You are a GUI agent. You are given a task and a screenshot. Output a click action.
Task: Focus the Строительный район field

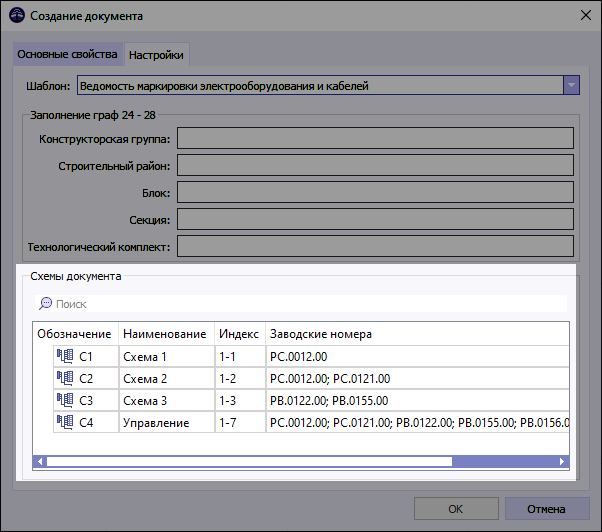375,165
